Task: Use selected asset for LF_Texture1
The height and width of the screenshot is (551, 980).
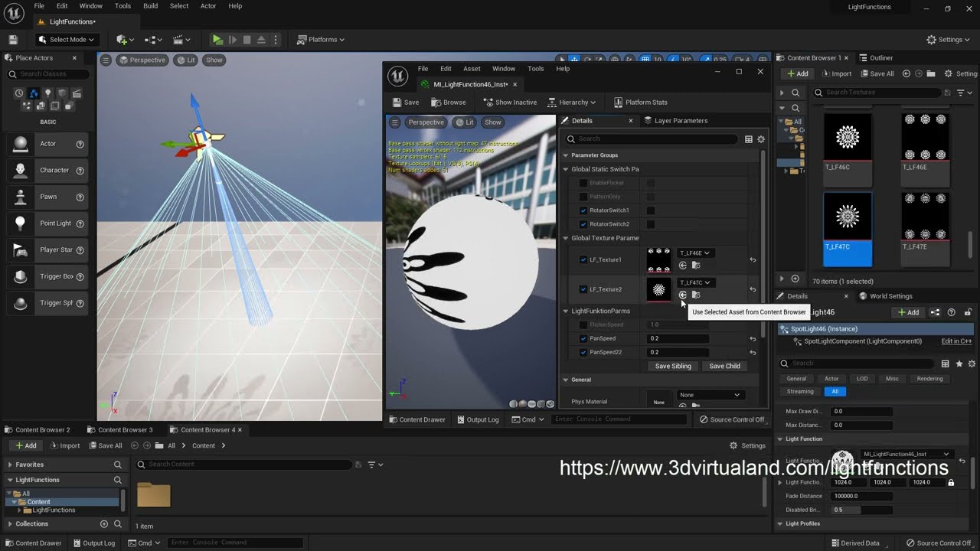Action: (683, 266)
